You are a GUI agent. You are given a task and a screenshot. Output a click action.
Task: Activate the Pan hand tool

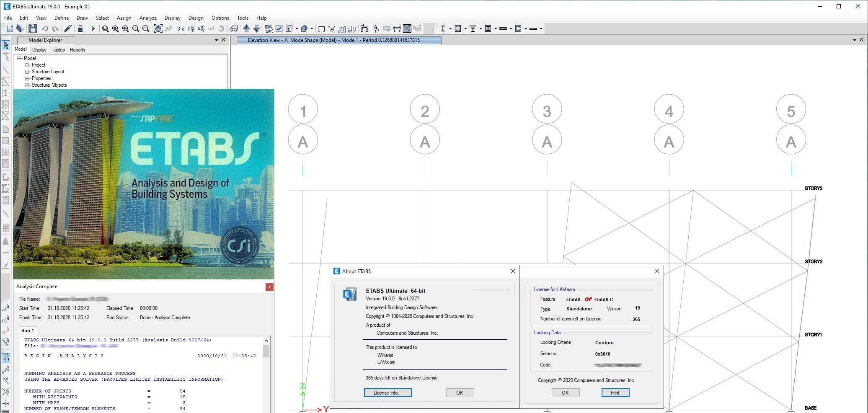[158, 28]
